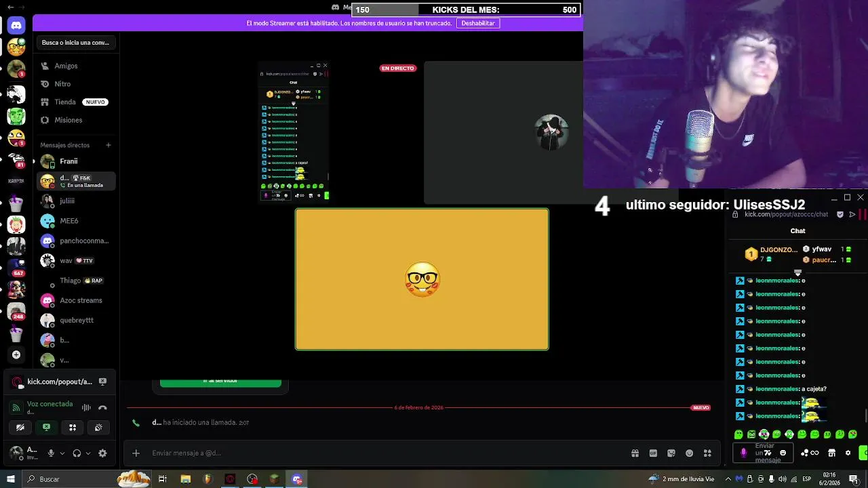868x488 pixels.
Task: Open the apps icon in message bar
Action: (707, 453)
